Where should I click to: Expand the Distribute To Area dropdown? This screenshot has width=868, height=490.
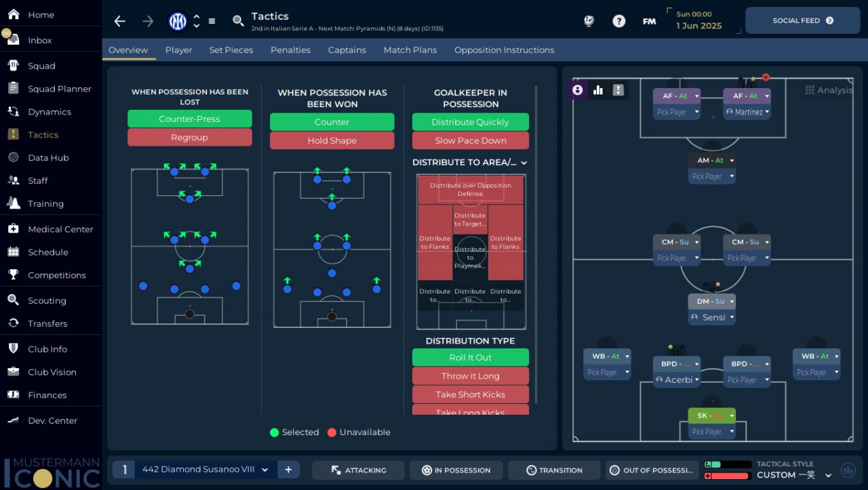point(470,163)
